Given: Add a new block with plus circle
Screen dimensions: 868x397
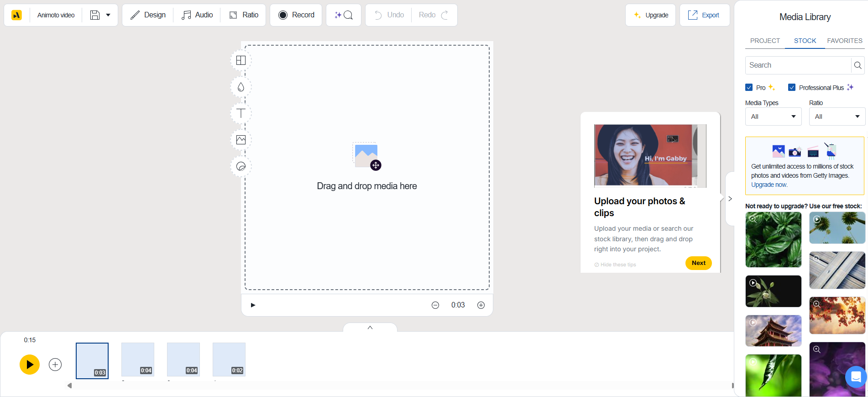Looking at the screenshot, I should (x=55, y=365).
